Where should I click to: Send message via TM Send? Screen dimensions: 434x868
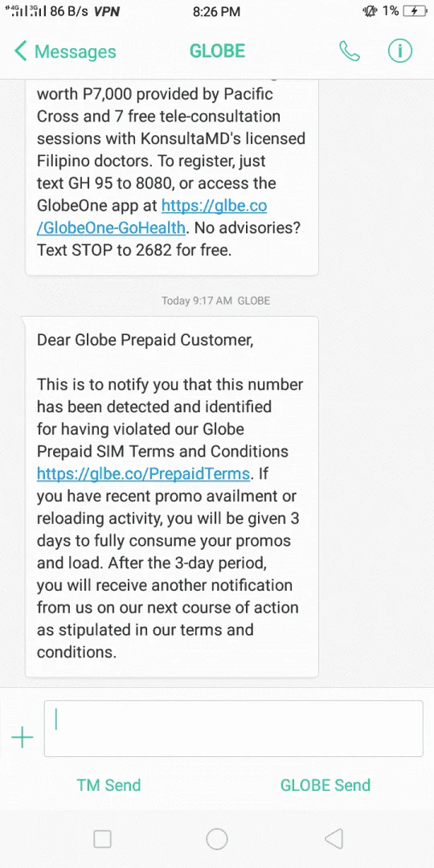[x=108, y=785]
